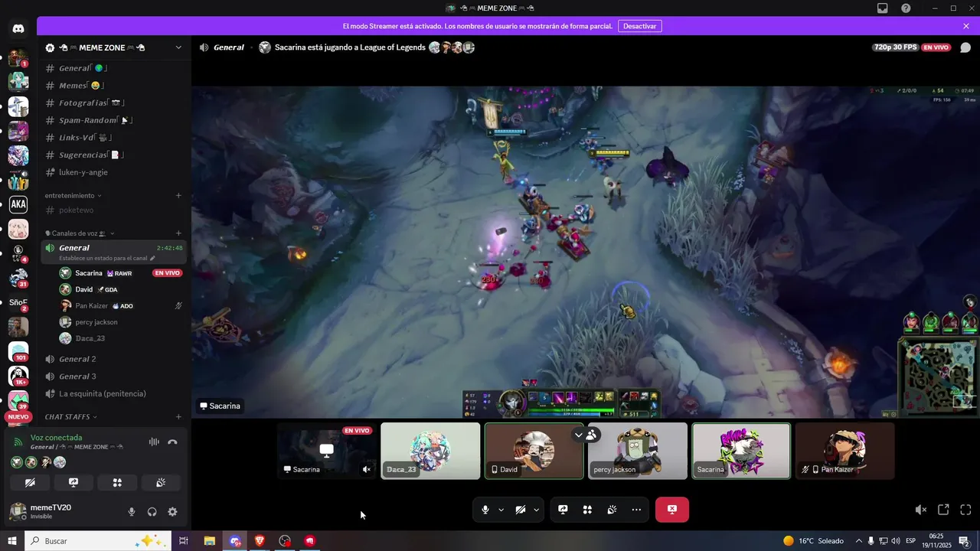Open voice channel chat bubble icon

(965, 47)
